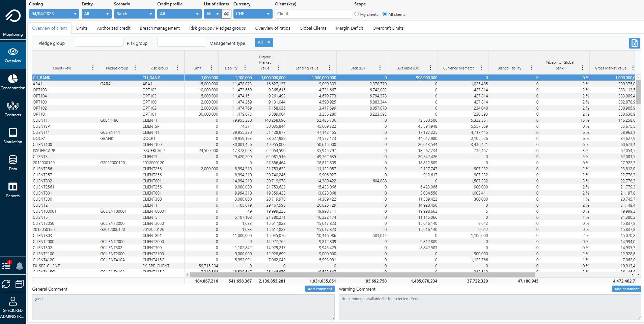Open the Closing date dropdown
This screenshot has width=644, height=324.
click(54, 14)
